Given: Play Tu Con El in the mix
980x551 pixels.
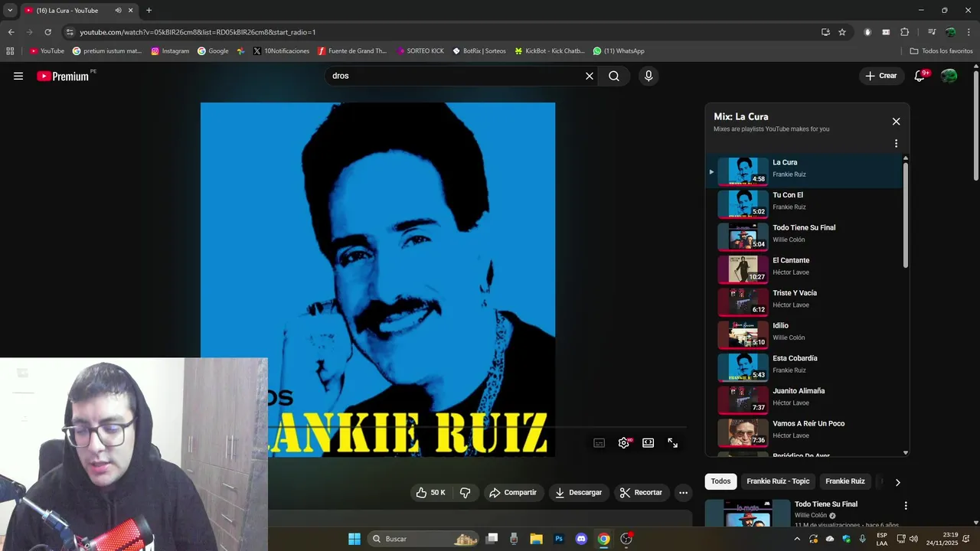Looking at the screenshot, I should pyautogui.click(x=804, y=204).
